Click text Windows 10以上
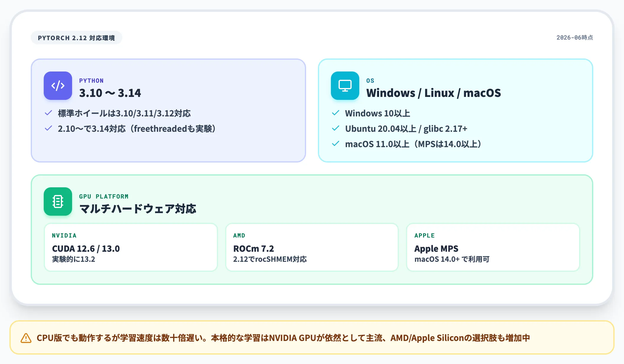Screen dimensions: 624x364 tap(378, 113)
